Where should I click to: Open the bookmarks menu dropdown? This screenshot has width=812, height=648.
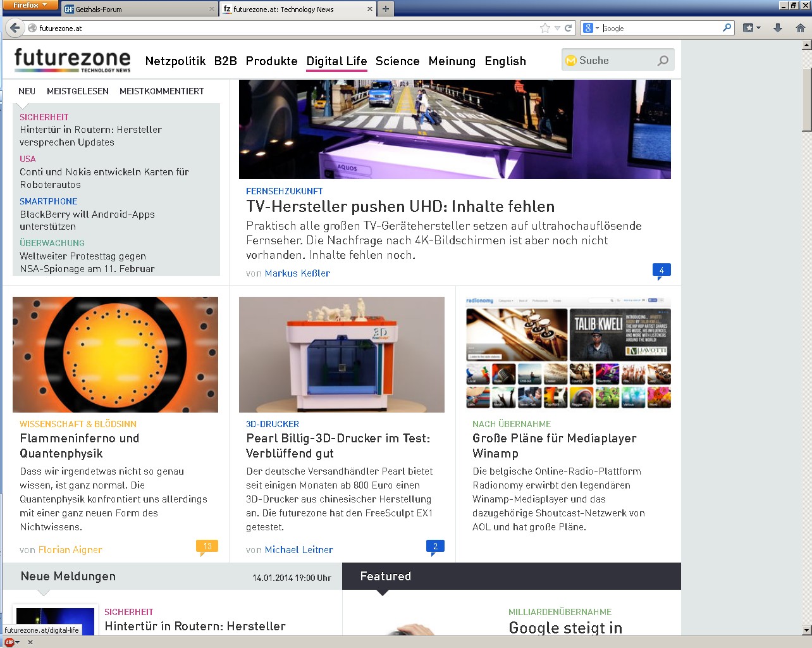pyautogui.click(x=752, y=28)
